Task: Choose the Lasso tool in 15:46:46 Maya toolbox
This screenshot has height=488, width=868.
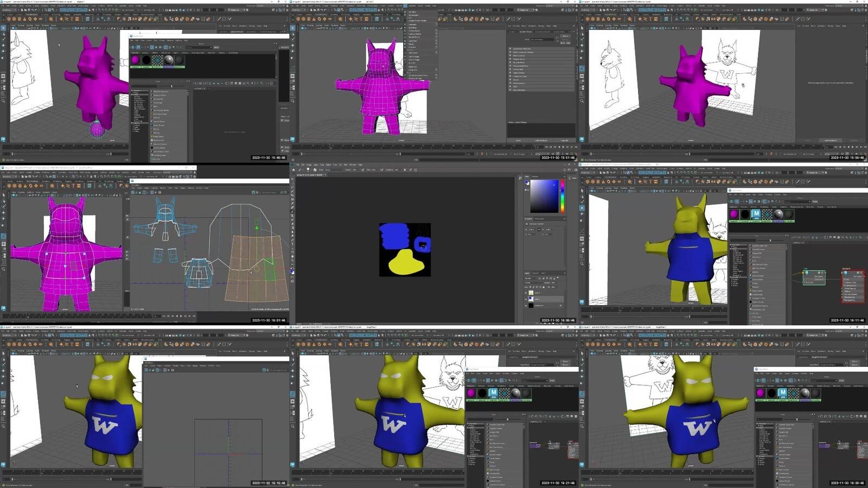Action: [x=3, y=34]
